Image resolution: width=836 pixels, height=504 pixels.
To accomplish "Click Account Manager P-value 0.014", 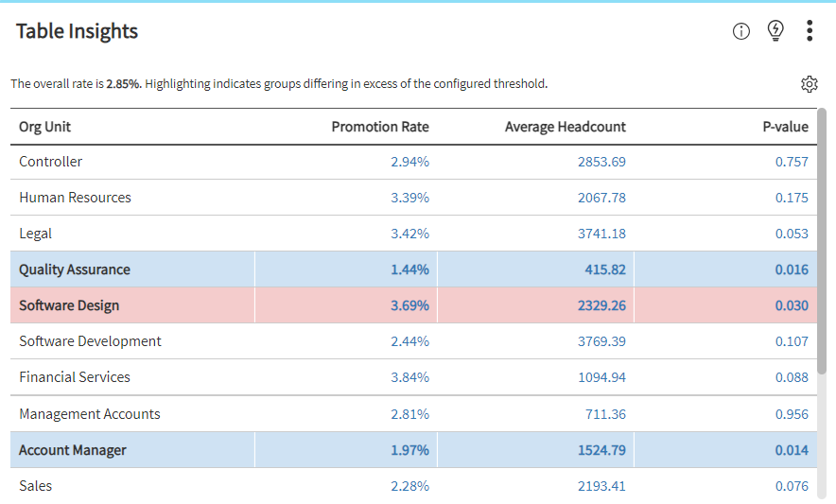I will coord(792,450).
